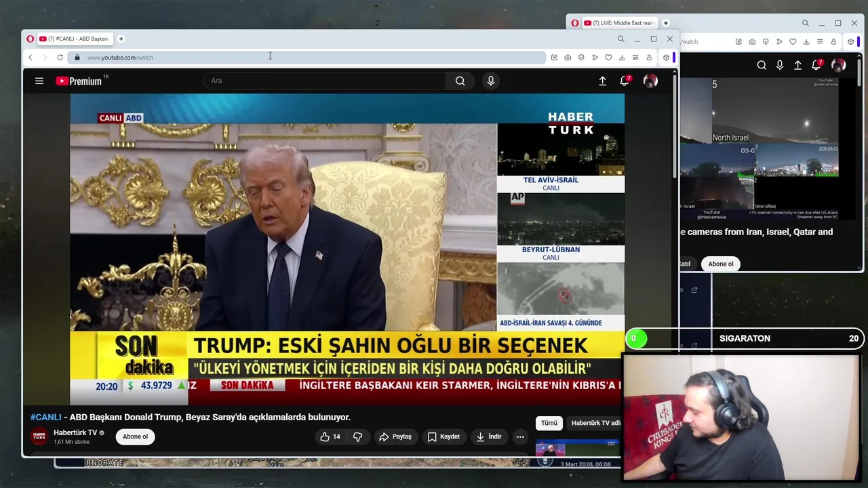Open the profile person icon in the front toolbar
868x488 pixels.
click(x=649, y=58)
